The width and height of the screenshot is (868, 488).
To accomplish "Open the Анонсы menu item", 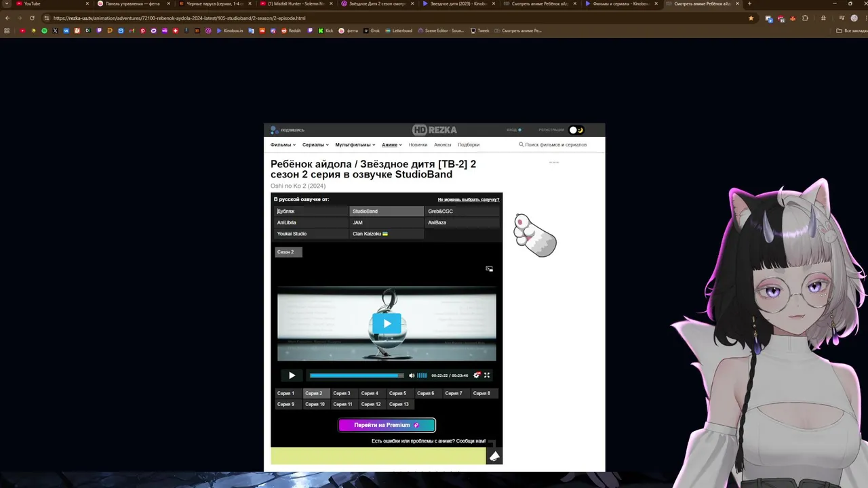I will pyautogui.click(x=443, y=144).
